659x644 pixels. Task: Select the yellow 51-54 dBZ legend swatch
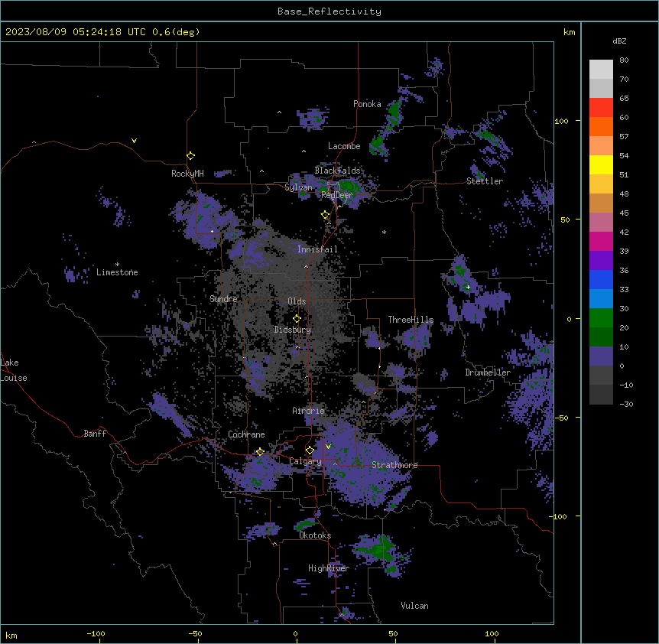tap(601, 164)
